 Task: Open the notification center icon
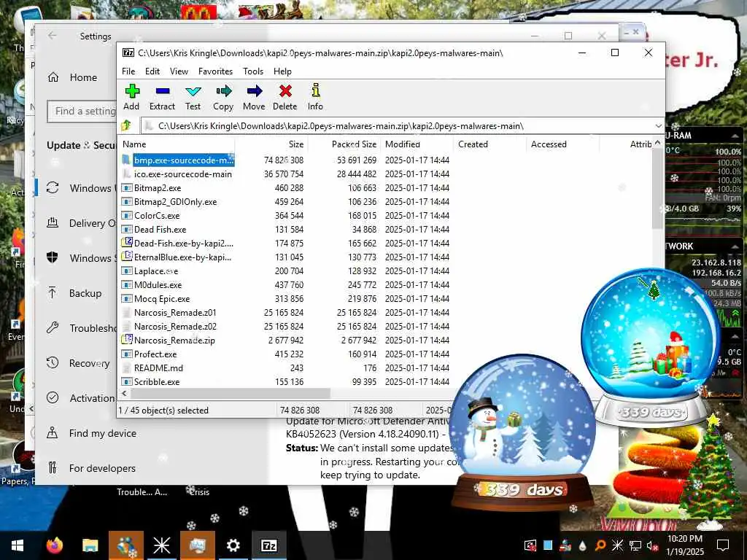point(723,545)
